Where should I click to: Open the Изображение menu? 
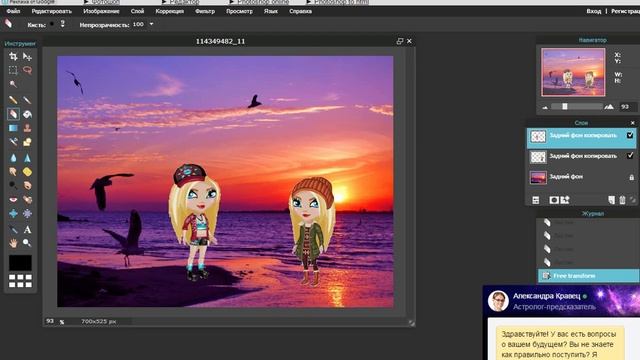(101, 11)
